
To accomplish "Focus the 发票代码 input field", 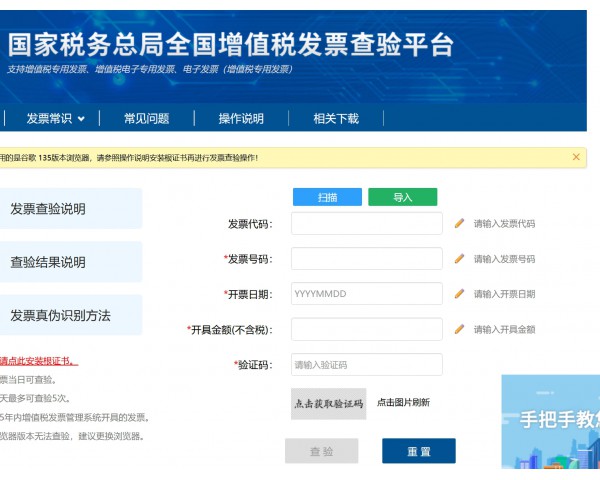I will (367, 223).
